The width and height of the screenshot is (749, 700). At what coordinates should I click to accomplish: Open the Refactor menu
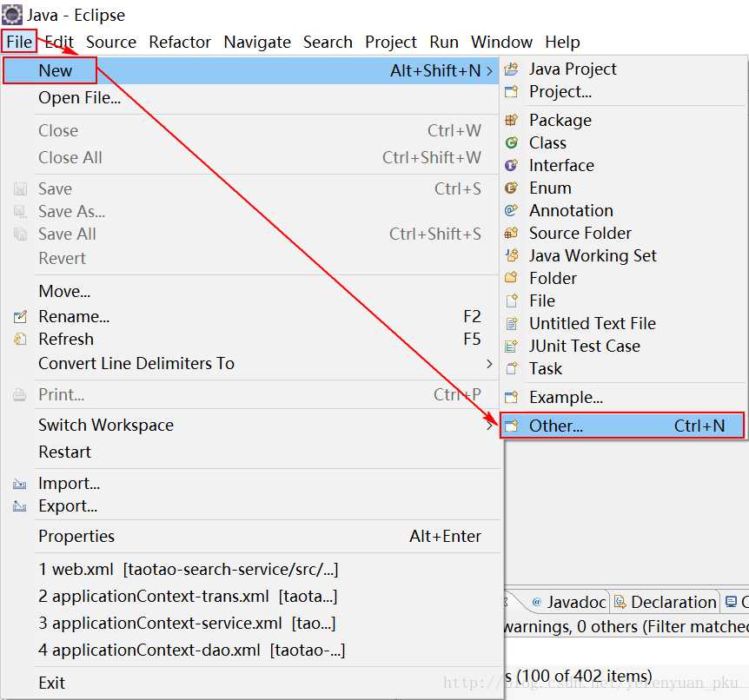180,42
